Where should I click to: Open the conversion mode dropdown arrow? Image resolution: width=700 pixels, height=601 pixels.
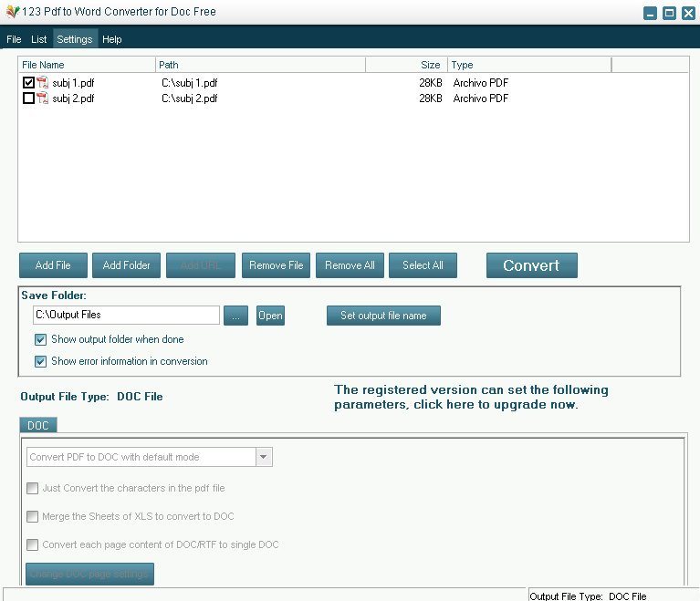click(264, 457)
